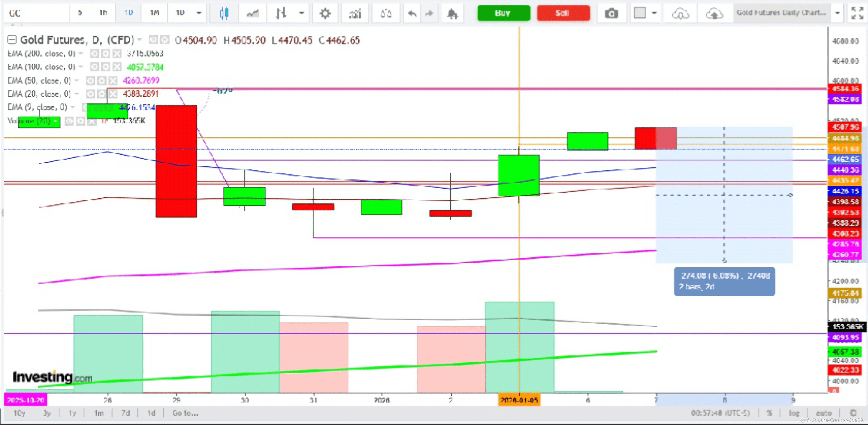Open the indicators icon in toolbar
This screenshot has width=868, height=425.
[x=355, y=14]
